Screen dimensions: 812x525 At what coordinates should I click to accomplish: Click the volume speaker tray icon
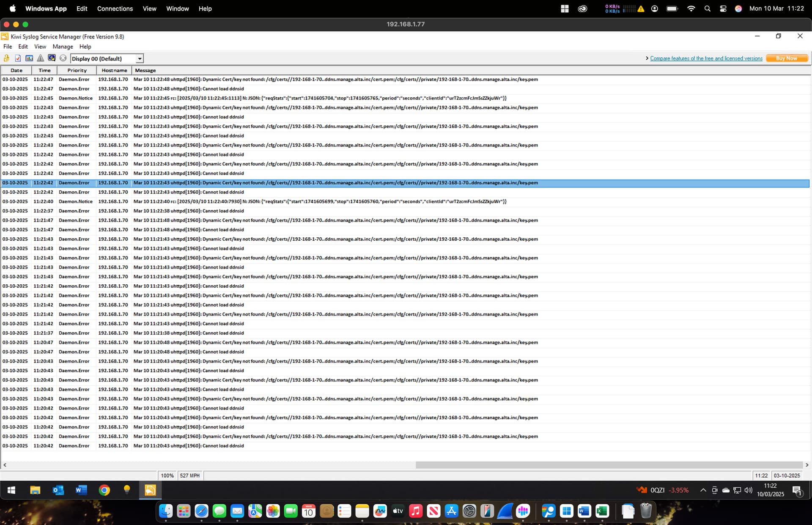point(748,490)
